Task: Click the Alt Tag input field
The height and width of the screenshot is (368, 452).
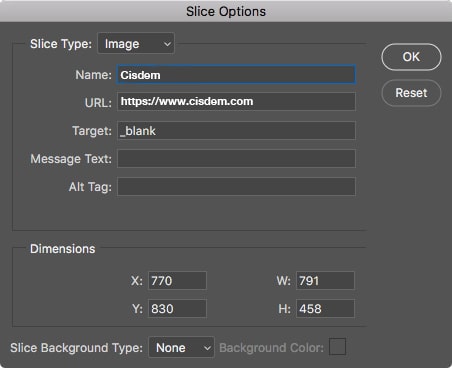Action: [236, 186]
